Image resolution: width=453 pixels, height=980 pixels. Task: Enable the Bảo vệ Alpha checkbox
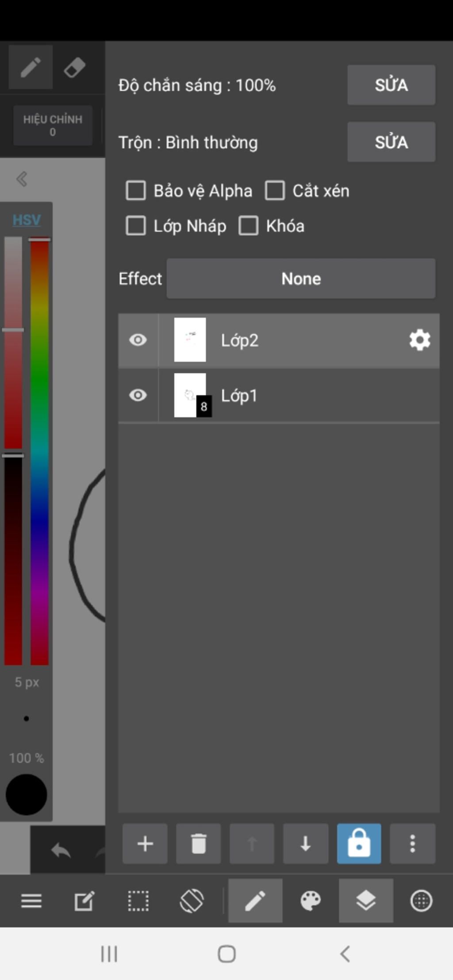point(136,191)
